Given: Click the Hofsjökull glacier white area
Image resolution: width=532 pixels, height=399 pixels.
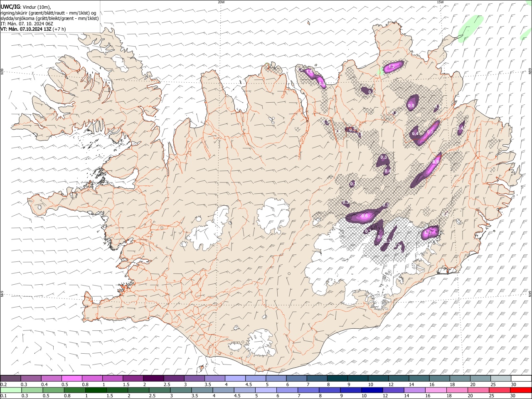Looking at the screenshot, I should tap(273, 216).
